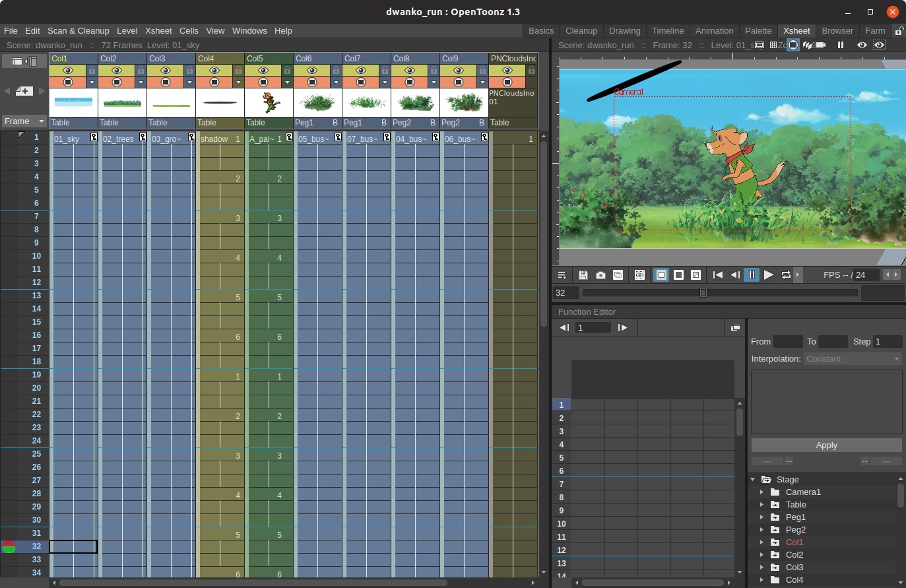Toggle the function editor spreadsheet/curve view icon
Viewport: 906px width, 588px height.
(x=735, y=328)
